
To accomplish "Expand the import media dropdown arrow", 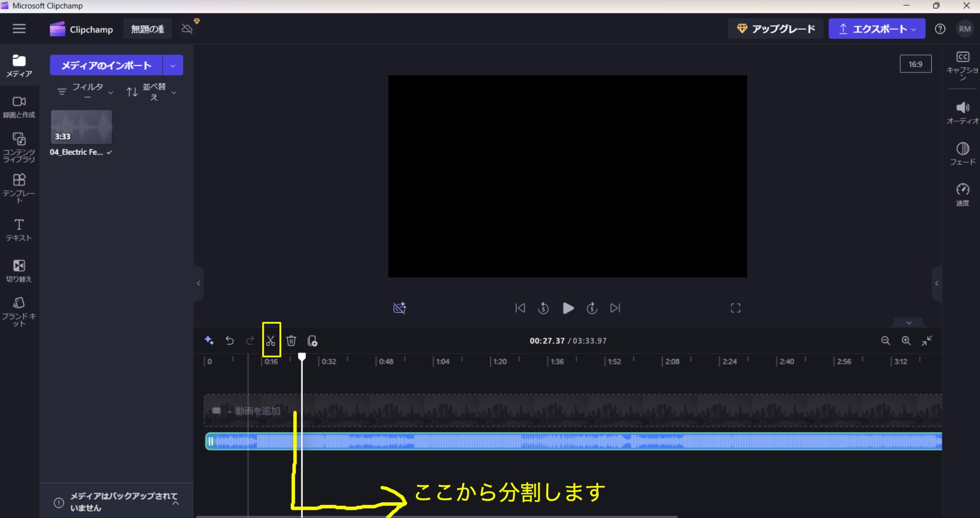I will (173, 65).
